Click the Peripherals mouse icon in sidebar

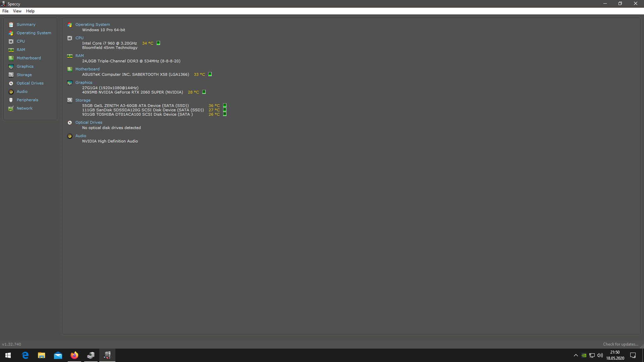pos(11,100)
